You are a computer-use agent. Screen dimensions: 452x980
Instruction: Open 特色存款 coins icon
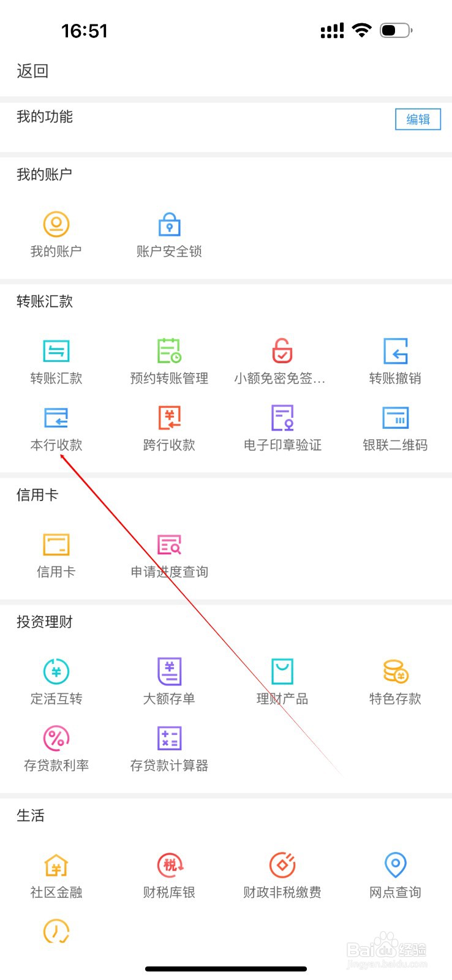(396, 671)
